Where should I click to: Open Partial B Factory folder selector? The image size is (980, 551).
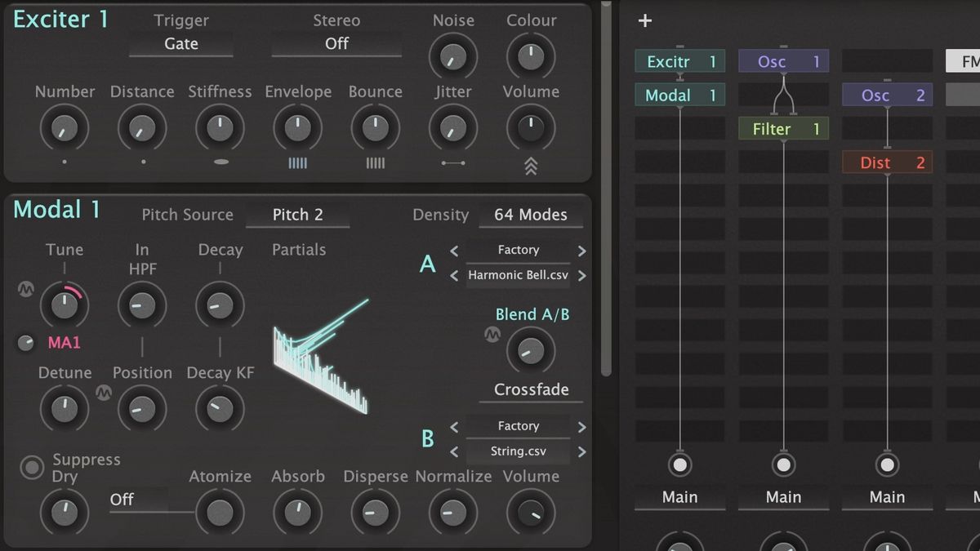(519, 426)
